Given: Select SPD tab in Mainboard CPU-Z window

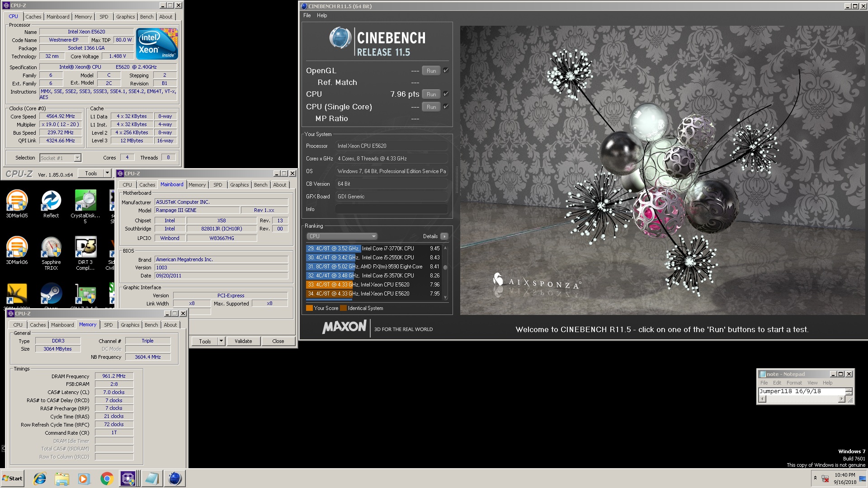Looking at the screenshot, I should tap(218, 185).
